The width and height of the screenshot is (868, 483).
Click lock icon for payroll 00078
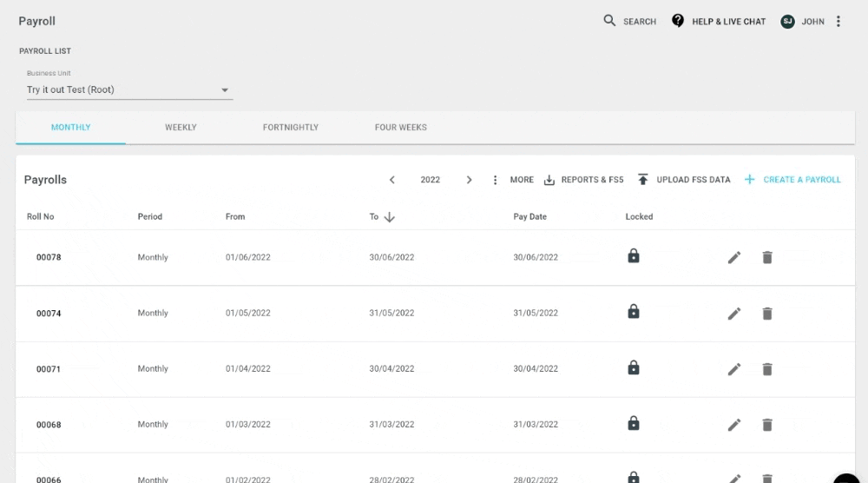coord(634,256)
